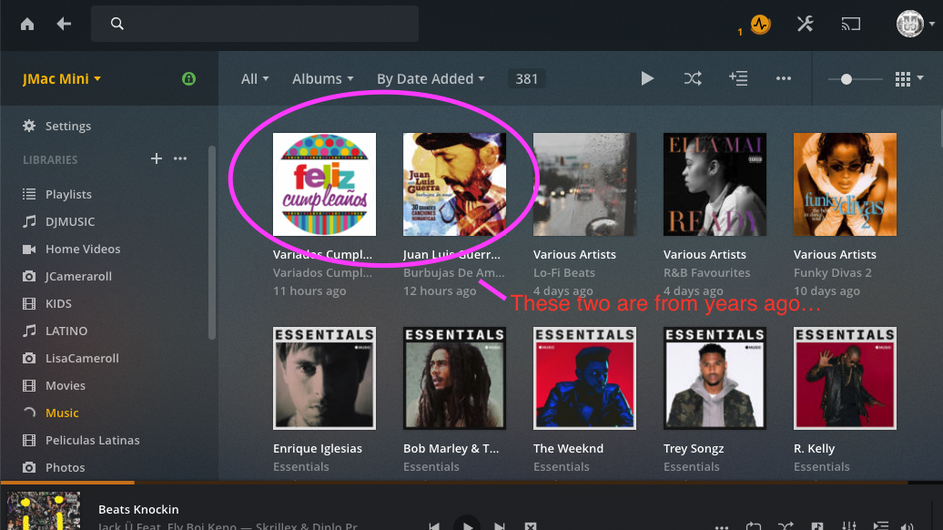Open the now playing album art thumbnail
Image resolution: width=943 pixels, height=530 pixels.
43,511
